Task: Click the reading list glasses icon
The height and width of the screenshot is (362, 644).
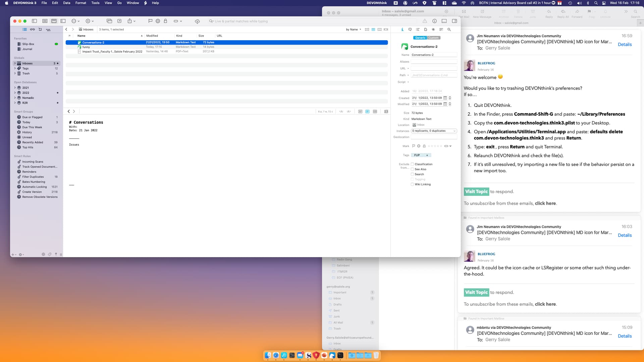Action: coord(33,29)
